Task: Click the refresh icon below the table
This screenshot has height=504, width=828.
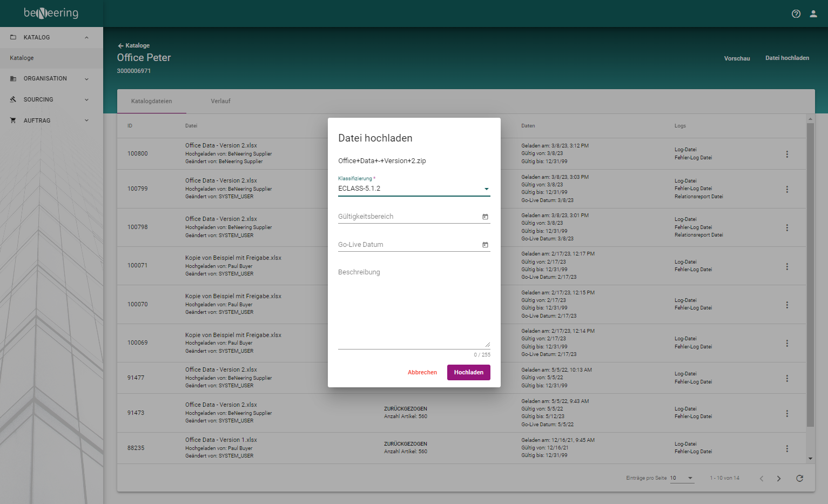Action: click(799, 478)
